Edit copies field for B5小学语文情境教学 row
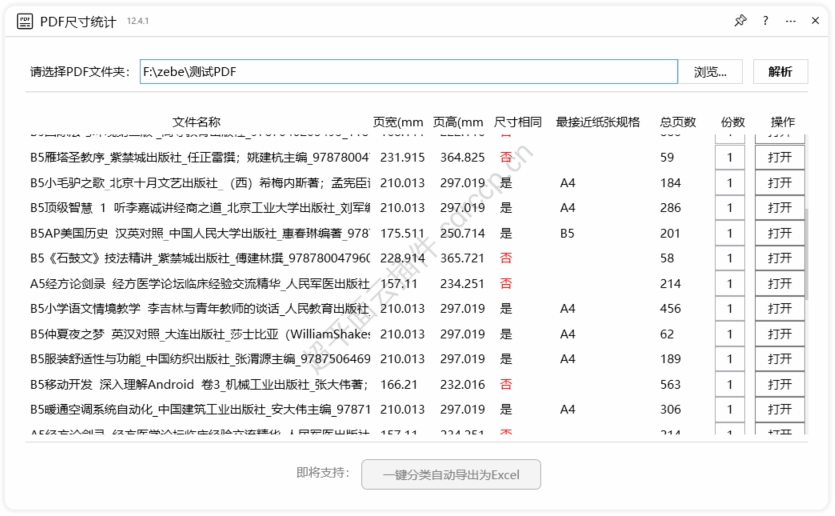This screenshot has height=516, width=835. [730, 308]
